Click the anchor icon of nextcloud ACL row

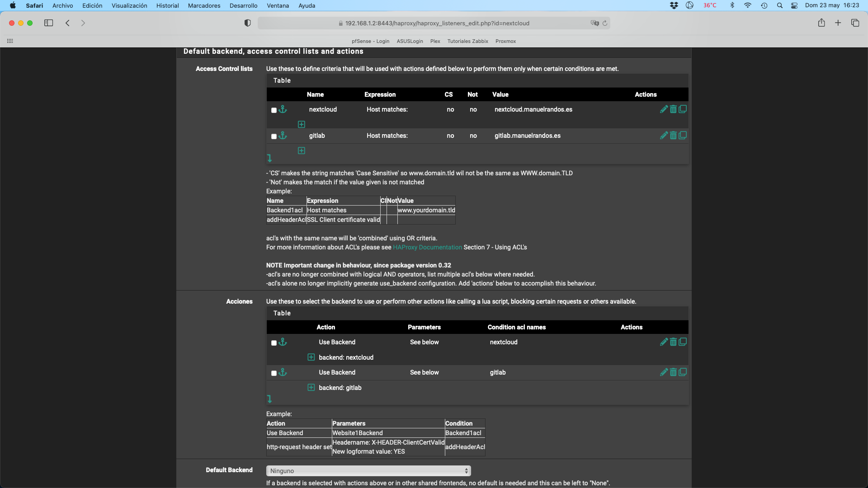(283, 109)
